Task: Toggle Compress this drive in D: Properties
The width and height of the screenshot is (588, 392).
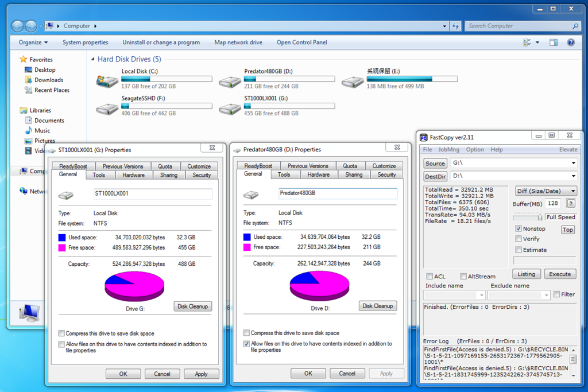Action: [x=246, y=333]
